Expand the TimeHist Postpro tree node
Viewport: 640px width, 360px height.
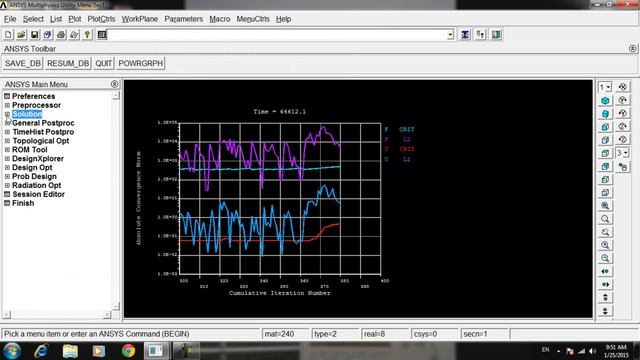tap(7, 132)
